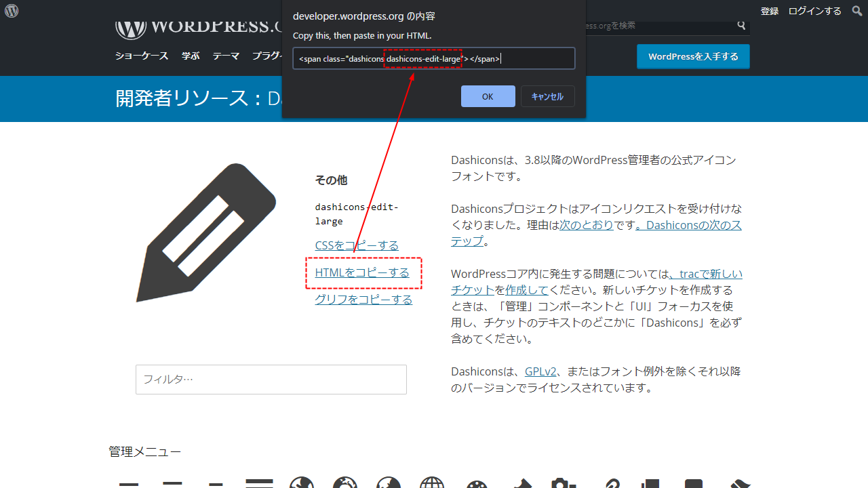Viewport: 868px width, 488px height.
Task: Click the CSSをコピーする link
Action: click(x=357, y=245)
